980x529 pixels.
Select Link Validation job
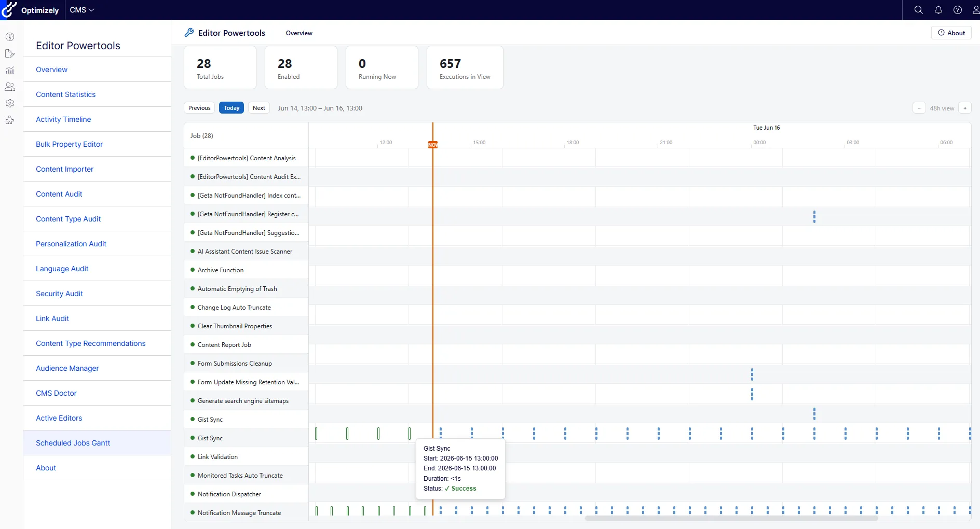[247, 457]
